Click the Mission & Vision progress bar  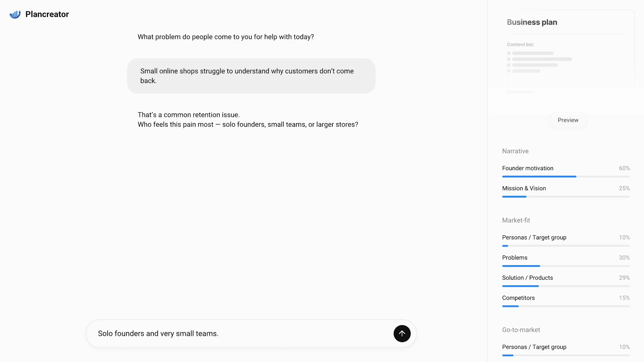(566, 197)
